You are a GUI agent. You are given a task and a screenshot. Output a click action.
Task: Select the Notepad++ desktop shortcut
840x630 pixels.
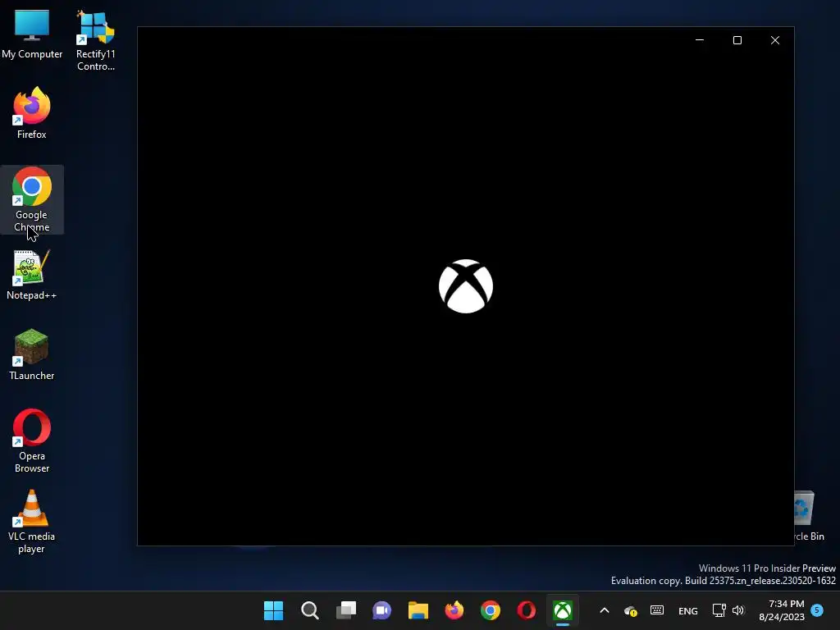tap(32, 274)
